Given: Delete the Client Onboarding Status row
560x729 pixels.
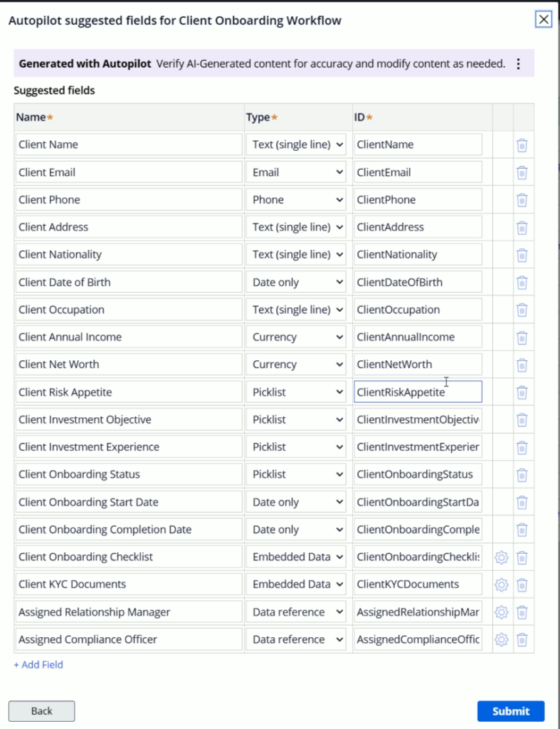Looking at the screenshot, I should pos(522,475).
